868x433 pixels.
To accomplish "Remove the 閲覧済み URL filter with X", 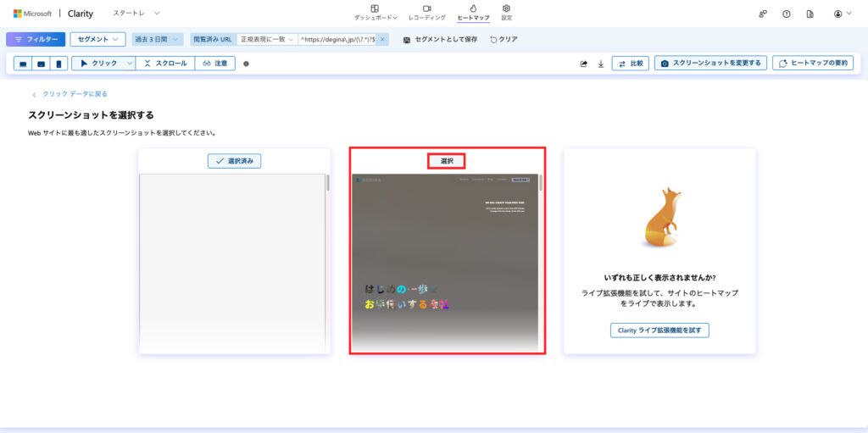I will coord(382,39).
